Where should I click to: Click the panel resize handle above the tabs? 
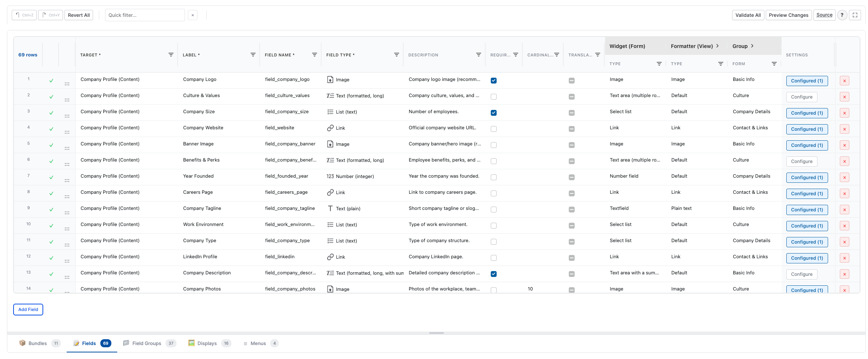click(436, 333)
